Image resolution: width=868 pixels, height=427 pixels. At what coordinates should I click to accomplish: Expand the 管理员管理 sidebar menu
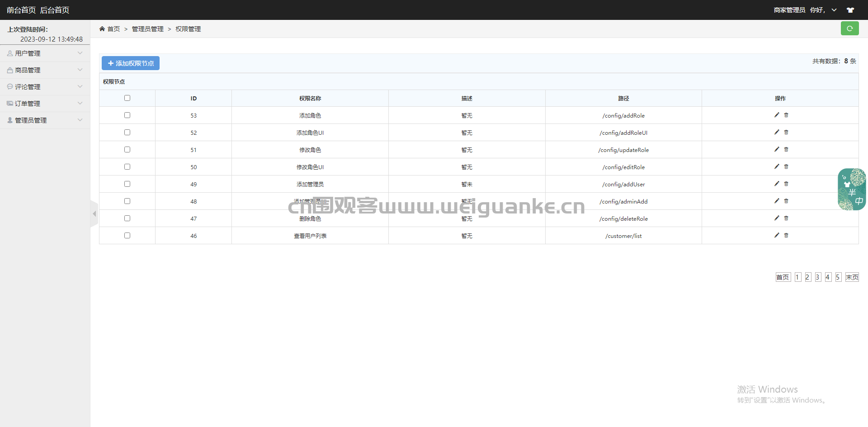point(45,120)
